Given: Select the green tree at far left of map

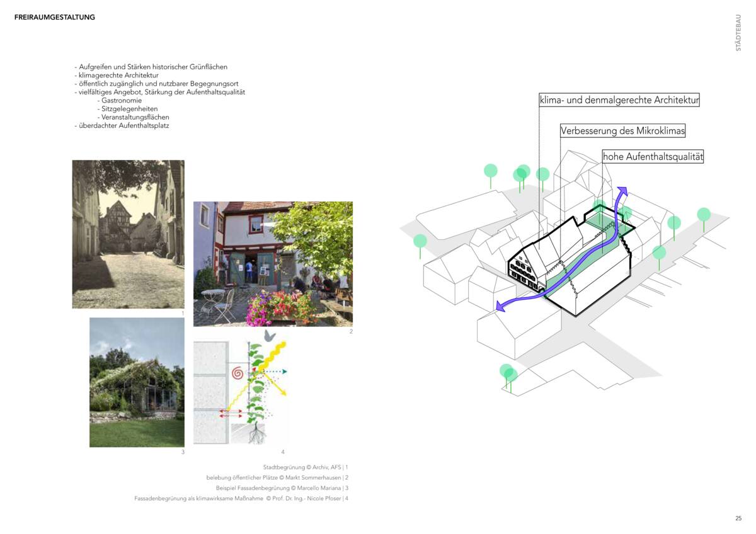Looking at the screenshot, I should pyautogui.click(x=420, y=242).
